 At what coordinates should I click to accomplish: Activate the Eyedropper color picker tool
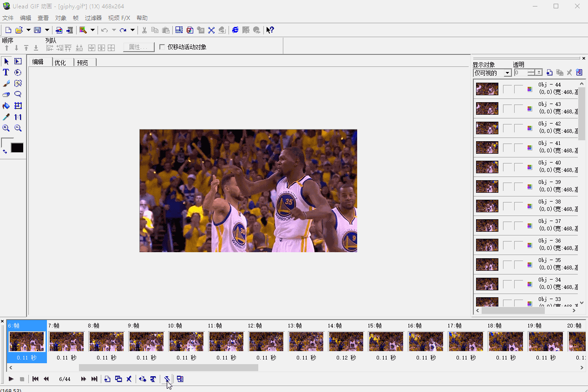click(x=6, y=117)
